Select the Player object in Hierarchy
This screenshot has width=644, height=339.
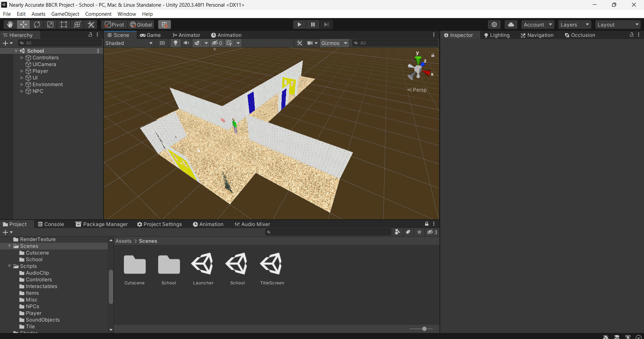[x=40, y=71]
